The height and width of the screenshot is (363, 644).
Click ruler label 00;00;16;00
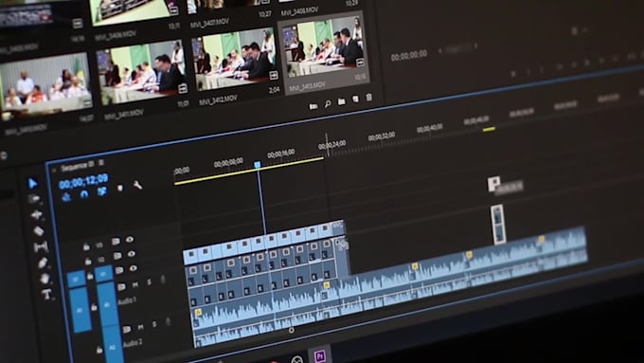(281, 154)
